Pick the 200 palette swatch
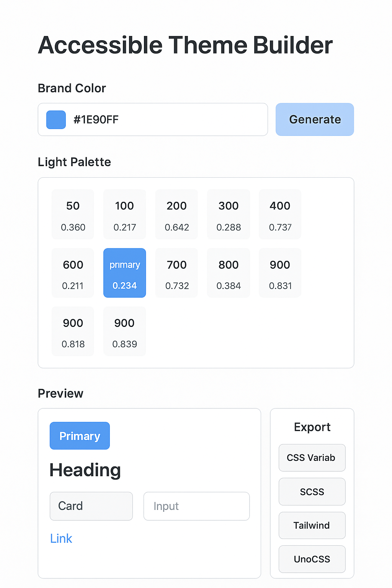This screenshot has height=588, width=392. (x=176, y=214)
